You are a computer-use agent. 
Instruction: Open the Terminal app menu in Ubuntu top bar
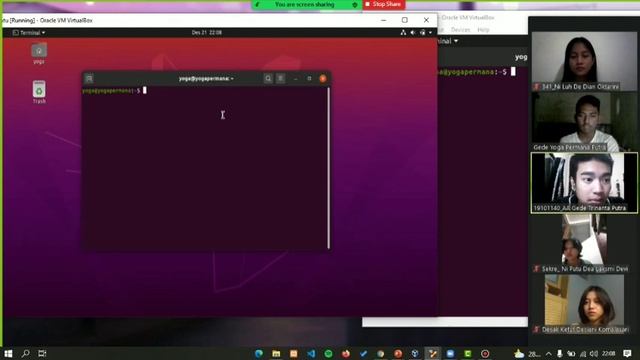point(29,33)
